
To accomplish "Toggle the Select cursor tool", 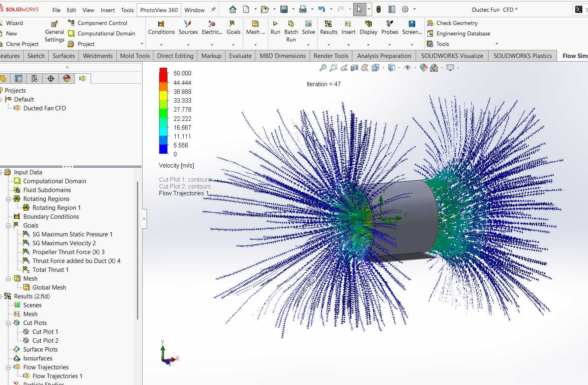I will tap(360, 9).
